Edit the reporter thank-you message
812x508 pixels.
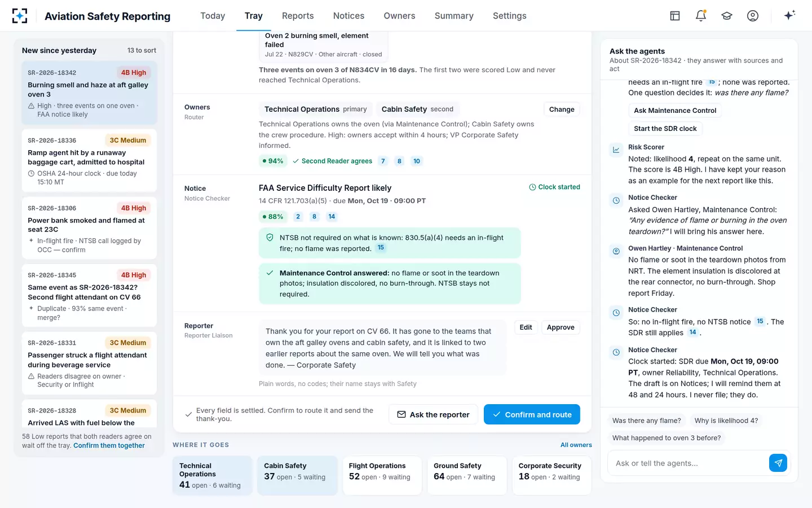(x=526, y=327)
